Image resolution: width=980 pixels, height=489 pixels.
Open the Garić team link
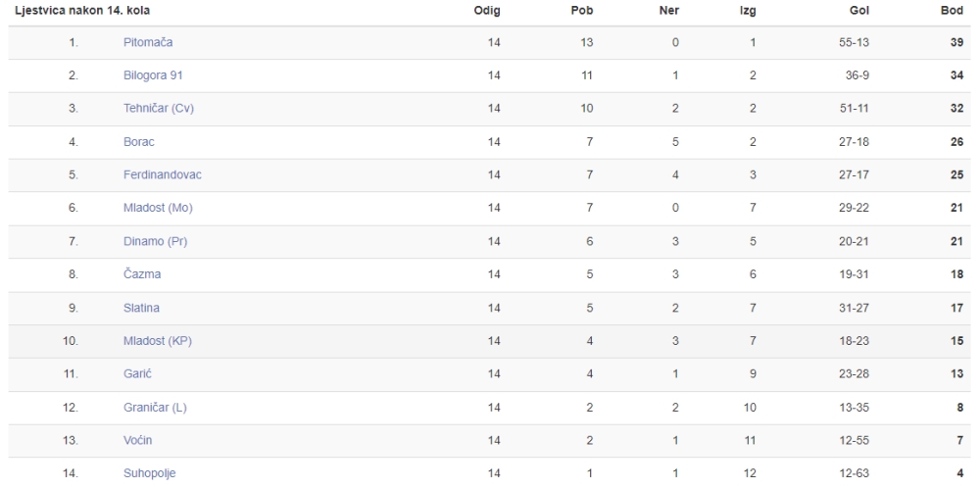point(137,374)
